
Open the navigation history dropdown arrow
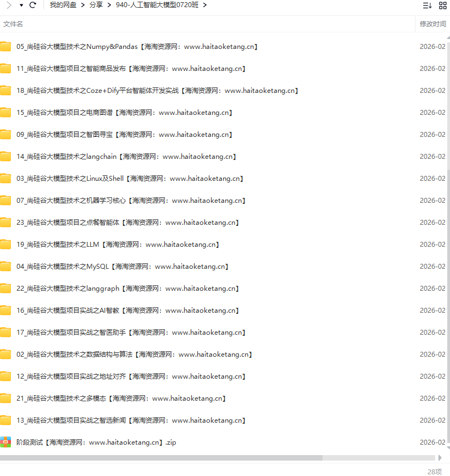point(21,5)
